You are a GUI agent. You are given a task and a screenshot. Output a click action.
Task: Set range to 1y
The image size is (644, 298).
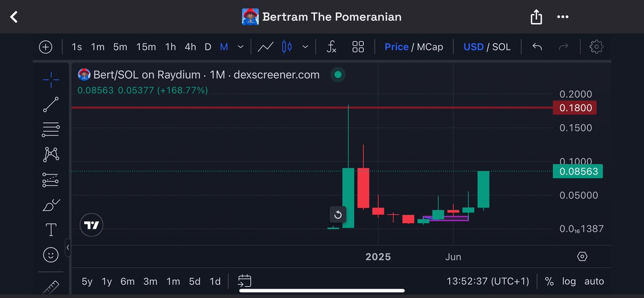coord(107,281)
